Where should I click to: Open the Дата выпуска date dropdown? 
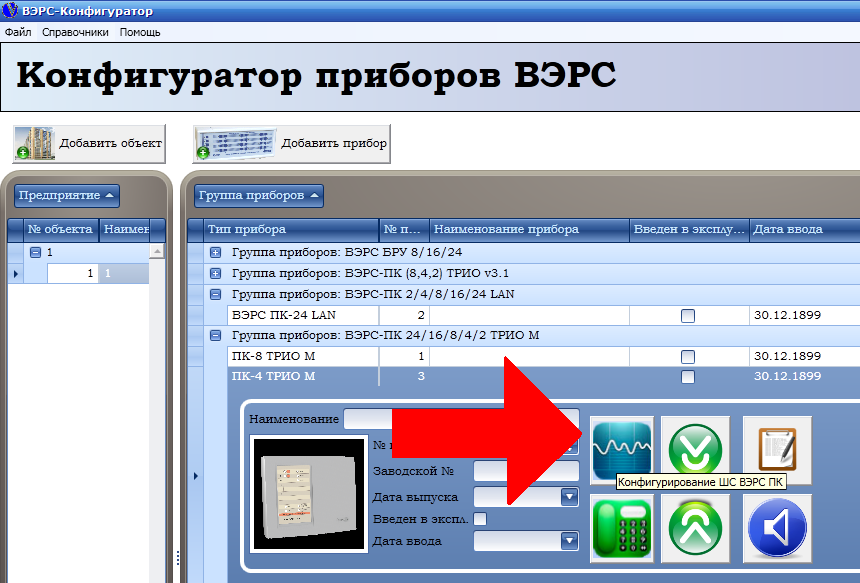point(570,497)
